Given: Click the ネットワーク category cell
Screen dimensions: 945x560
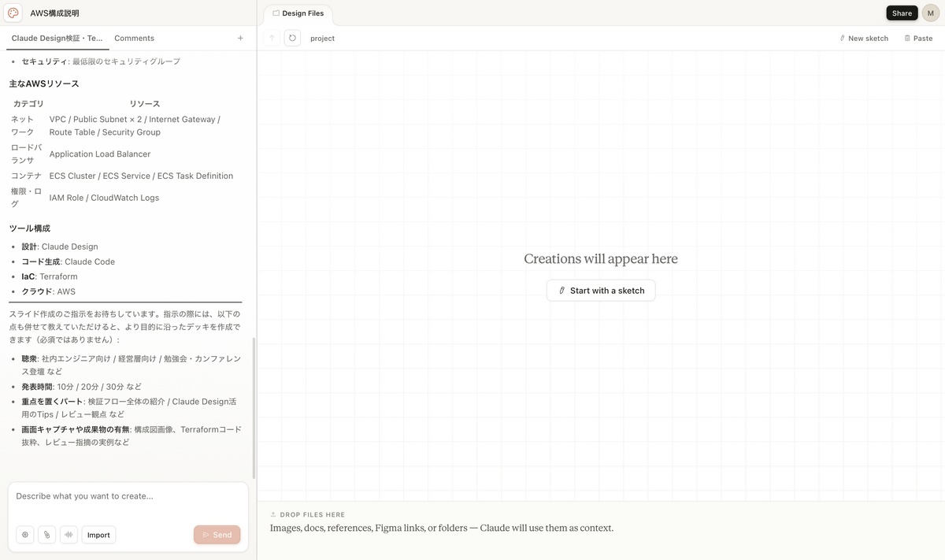Looking at the screenshot, I should (23, 126).
